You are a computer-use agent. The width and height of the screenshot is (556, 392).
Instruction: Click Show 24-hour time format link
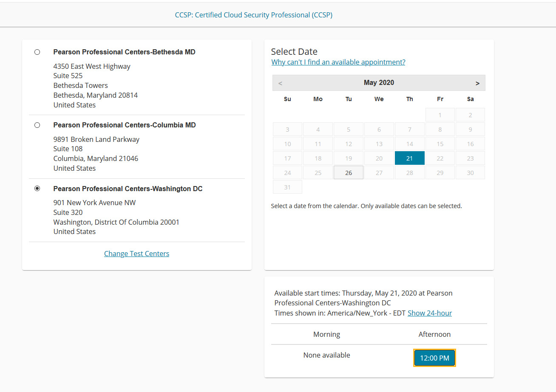(x=429, y=313)
